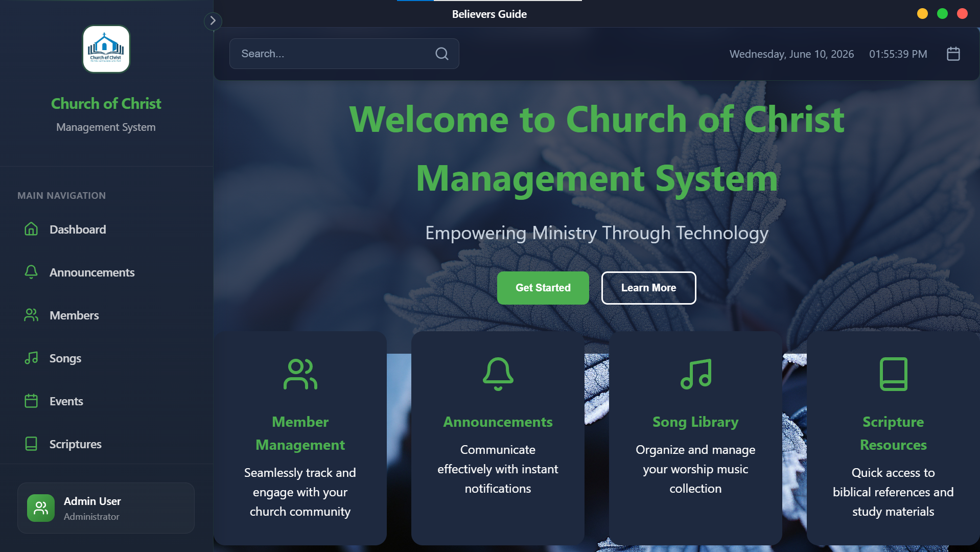Image resolution: width=980 pixels, height=552 pixels.
Task: Click the Member Management card title
Action: [300, 433]
